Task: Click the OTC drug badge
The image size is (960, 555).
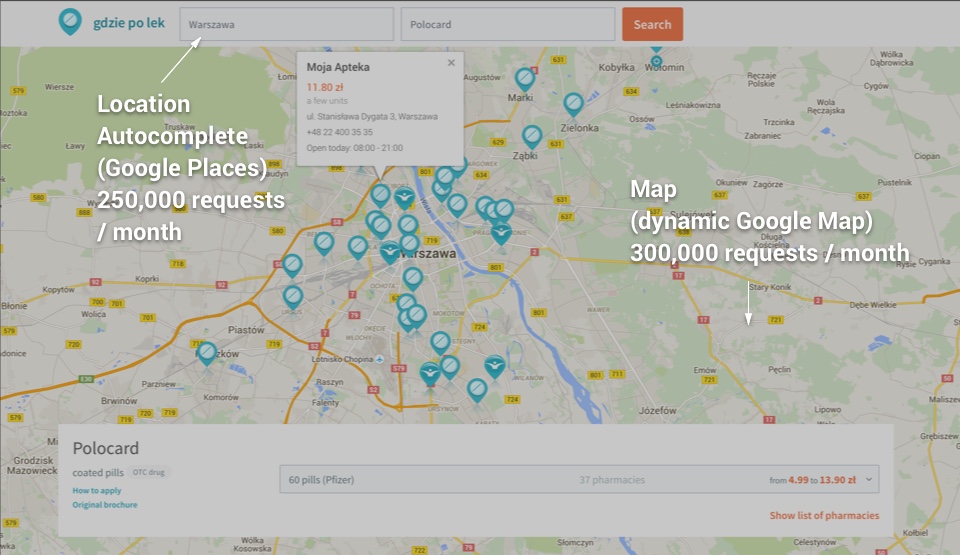Action: pyautogui.click(x=149, y=472)
